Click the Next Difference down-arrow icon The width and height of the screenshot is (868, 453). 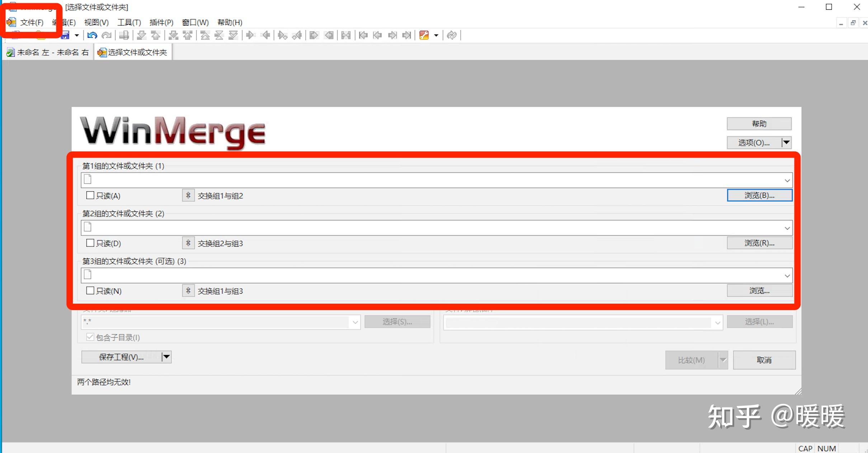[142, 35]
